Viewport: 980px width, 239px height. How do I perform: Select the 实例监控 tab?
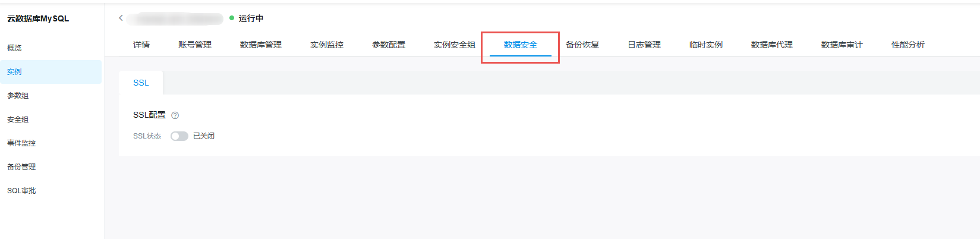click(327, 45)
